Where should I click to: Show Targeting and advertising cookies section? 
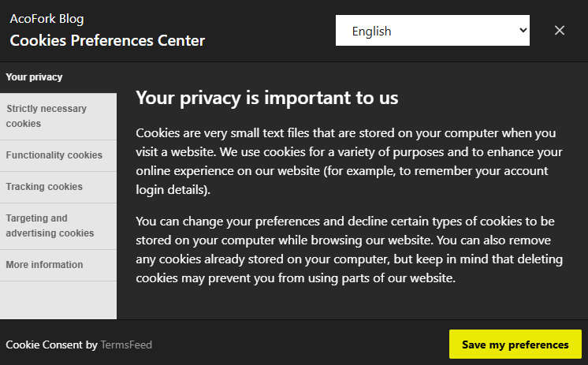tap(50, 225)
